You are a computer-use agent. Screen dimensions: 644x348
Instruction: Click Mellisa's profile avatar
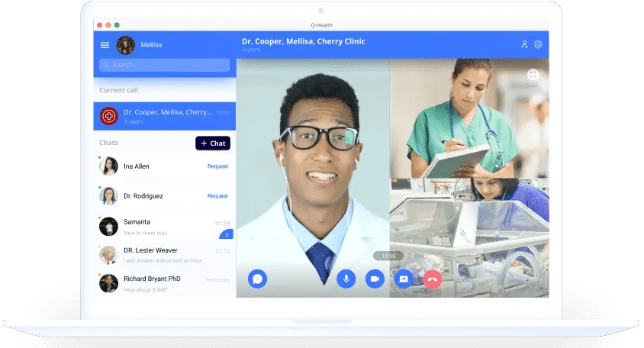click(125, 45)
